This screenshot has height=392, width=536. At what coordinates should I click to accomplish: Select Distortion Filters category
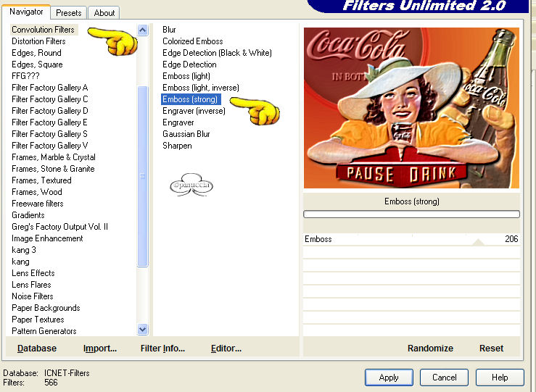[x=38, y=41]
